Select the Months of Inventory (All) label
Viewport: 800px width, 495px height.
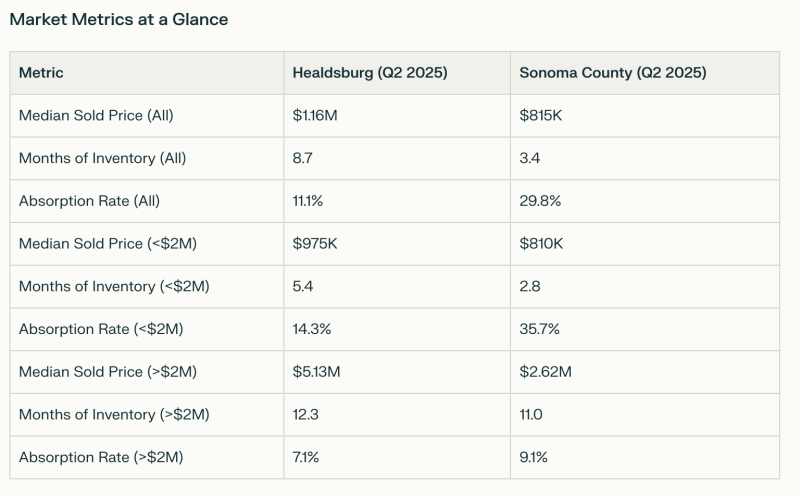(x=102, y=158)
